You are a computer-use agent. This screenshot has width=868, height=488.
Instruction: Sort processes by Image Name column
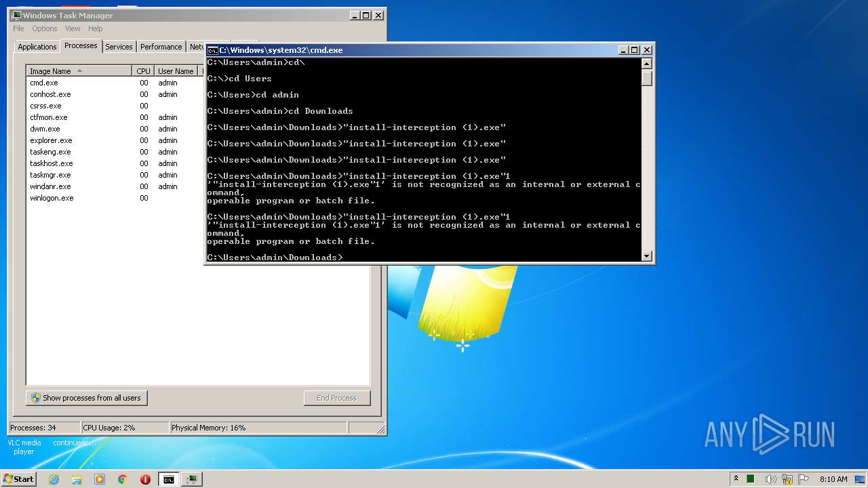[79, 71]
